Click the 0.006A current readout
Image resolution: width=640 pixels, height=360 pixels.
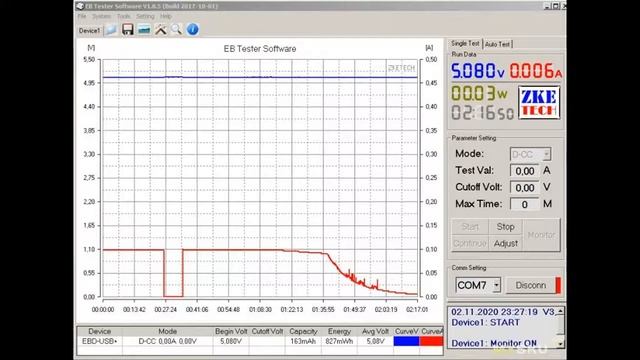tap(536, 71)
